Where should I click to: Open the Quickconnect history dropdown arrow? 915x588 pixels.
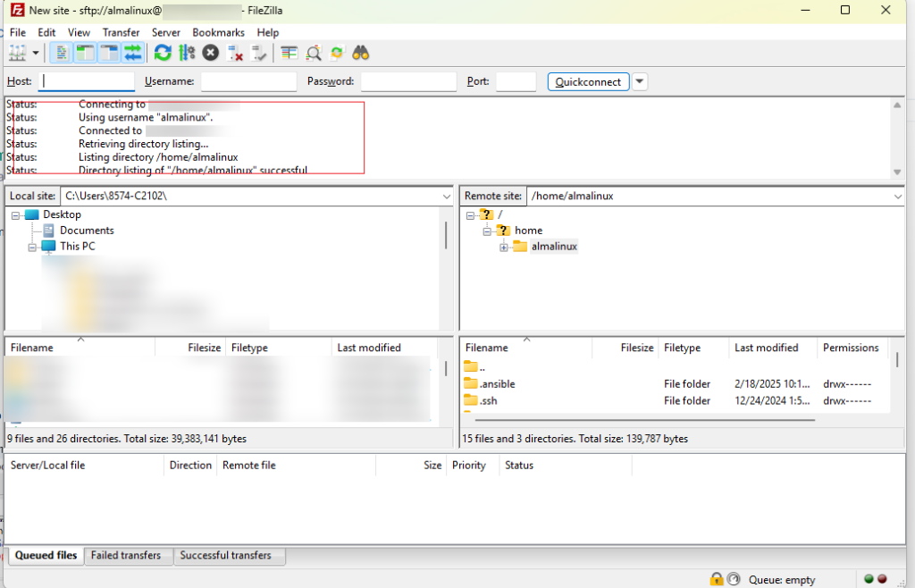(640, 81)
